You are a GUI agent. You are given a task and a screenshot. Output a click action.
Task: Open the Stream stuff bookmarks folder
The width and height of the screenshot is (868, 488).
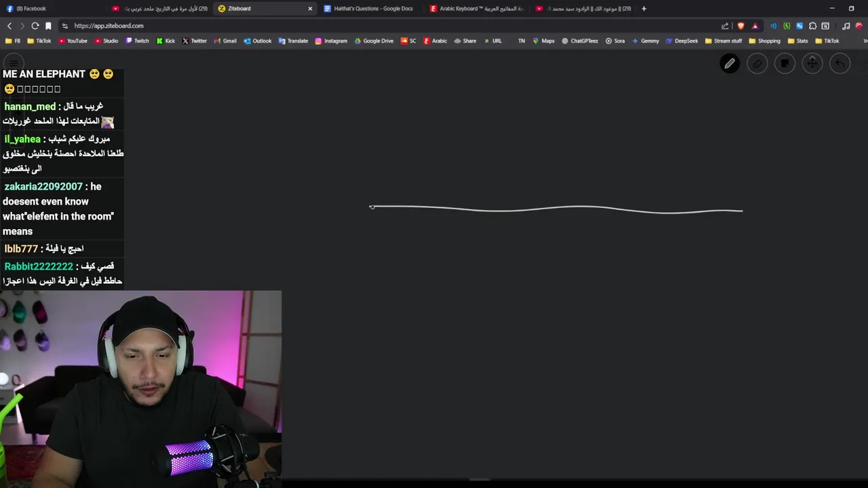pos(723,41)
